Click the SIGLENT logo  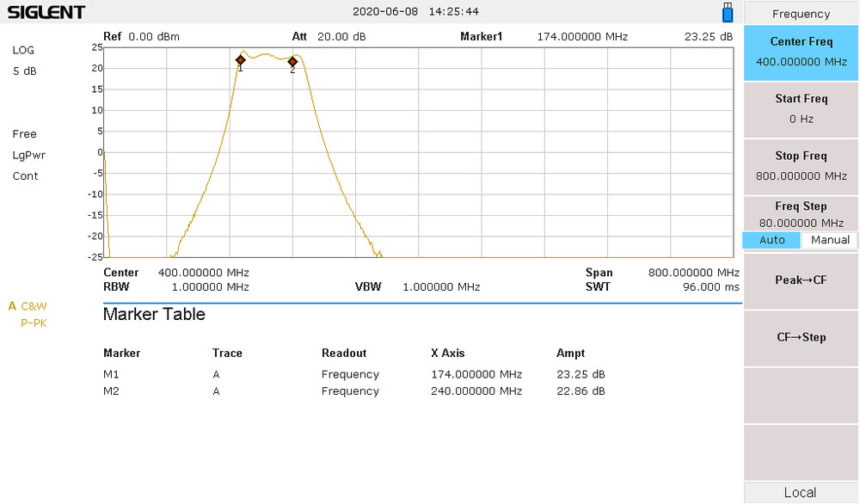click(x=46, y=12)
